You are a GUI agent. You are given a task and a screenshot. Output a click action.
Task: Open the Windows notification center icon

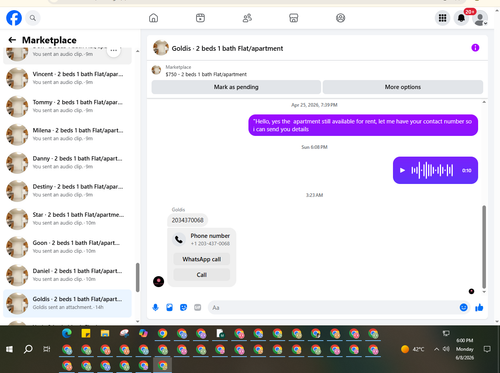pyautogui.click(x=487, y=349)
